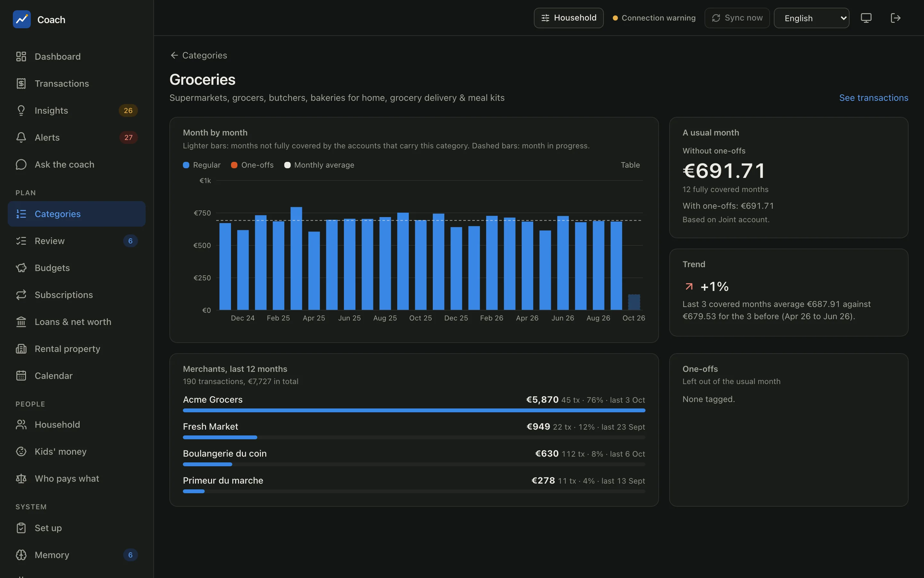
Task: Click the Rental property building icon
Action: [21, 349]
